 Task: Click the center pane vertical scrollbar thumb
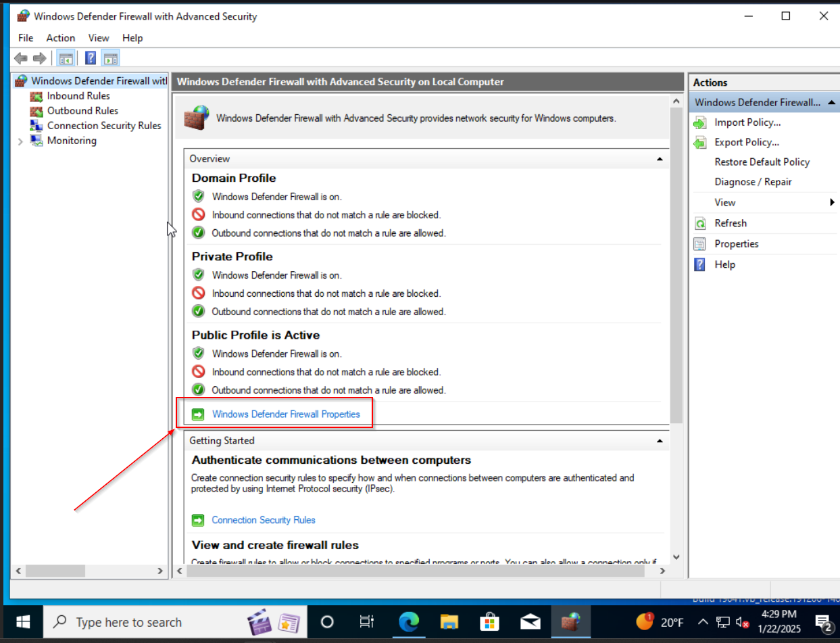tap(676, 265)
